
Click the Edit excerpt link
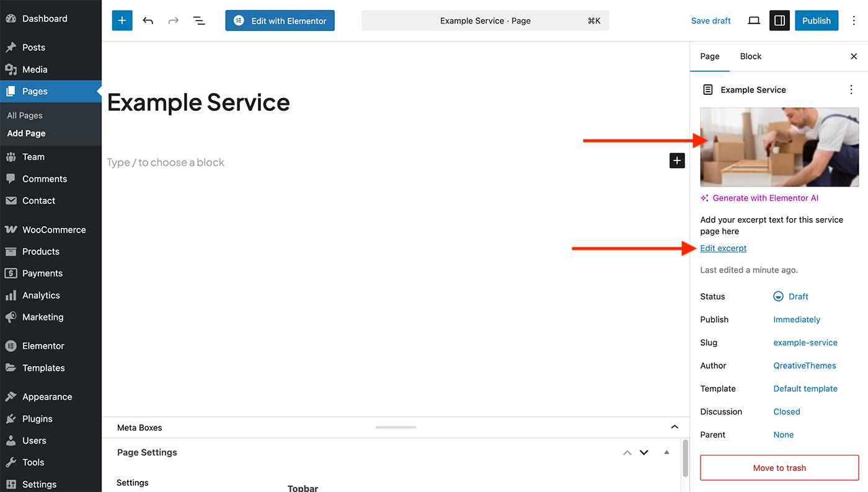tap(723, 248)
